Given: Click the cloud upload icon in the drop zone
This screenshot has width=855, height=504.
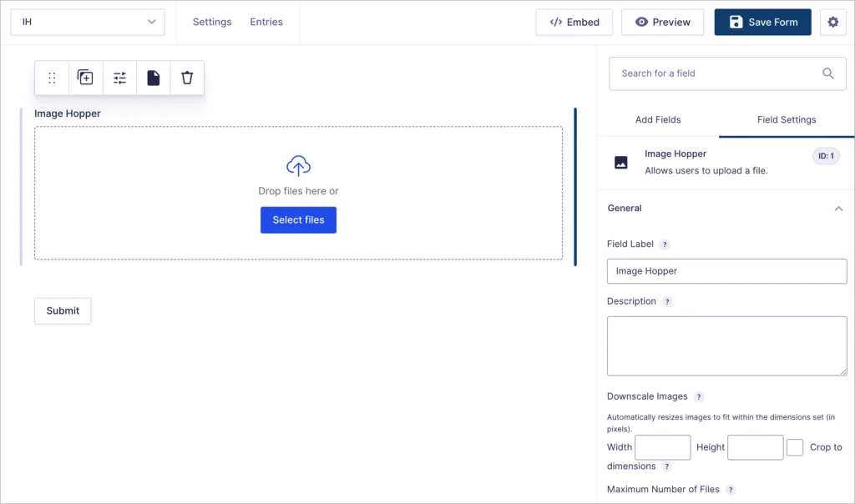Looking at the screenshot, I should tap(298, 166).
